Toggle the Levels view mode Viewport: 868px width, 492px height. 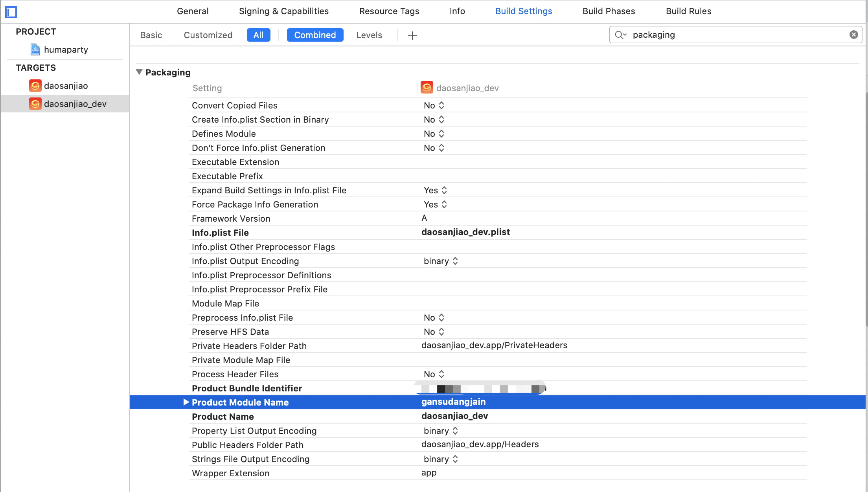tap(369, 35)
